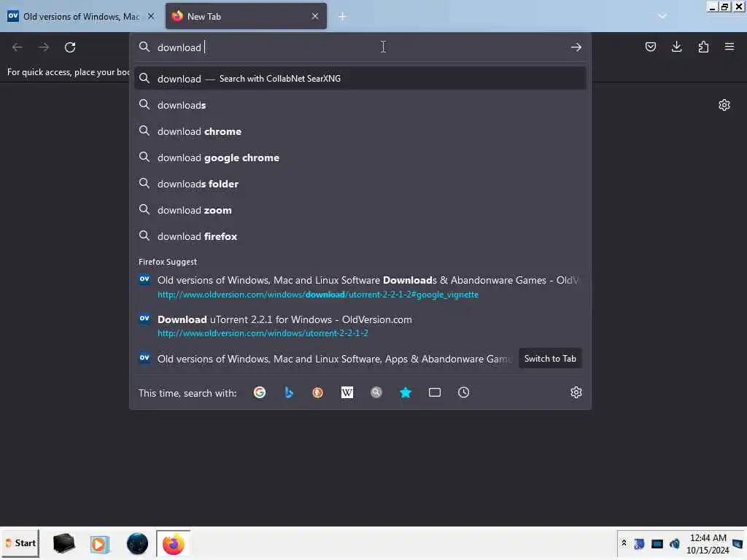Show hidden system tray icons

[x=624, y=542]
